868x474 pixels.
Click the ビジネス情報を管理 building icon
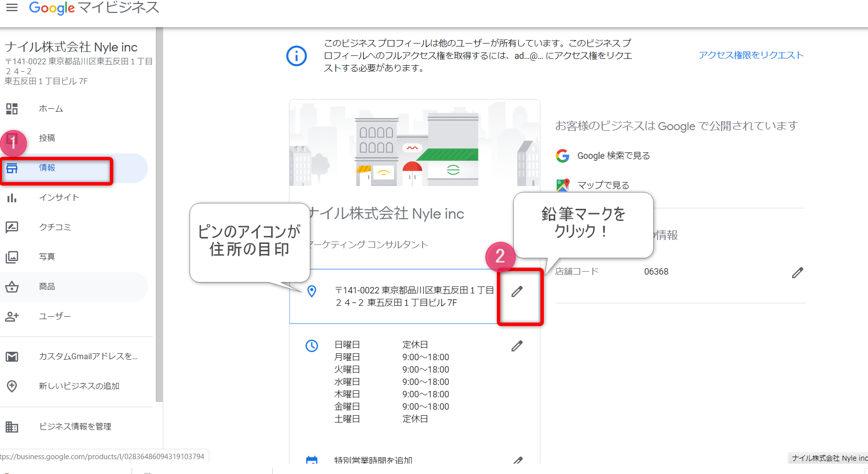point(12,427)
